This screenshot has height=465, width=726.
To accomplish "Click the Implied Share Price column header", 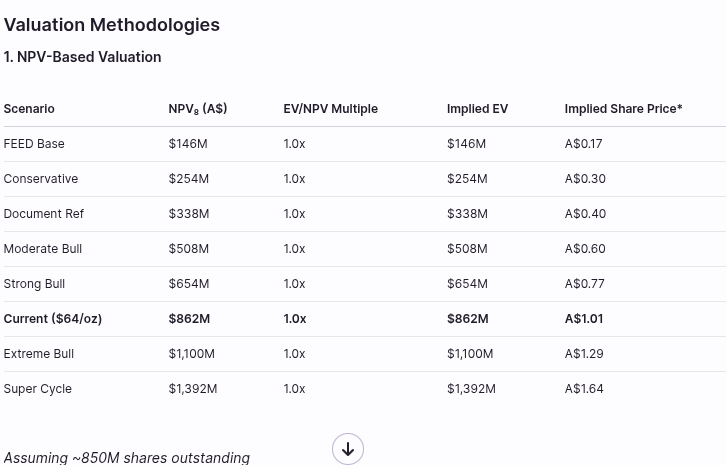I will pos(623,109).
